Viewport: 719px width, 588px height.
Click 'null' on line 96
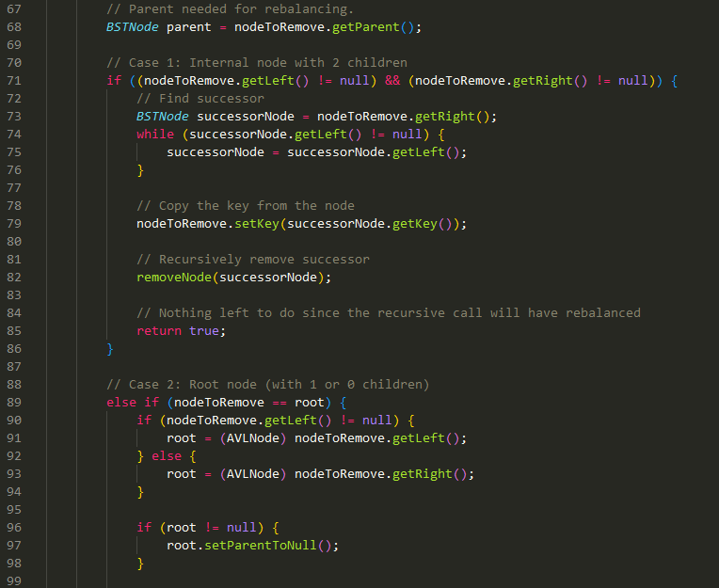coord(242,528)
